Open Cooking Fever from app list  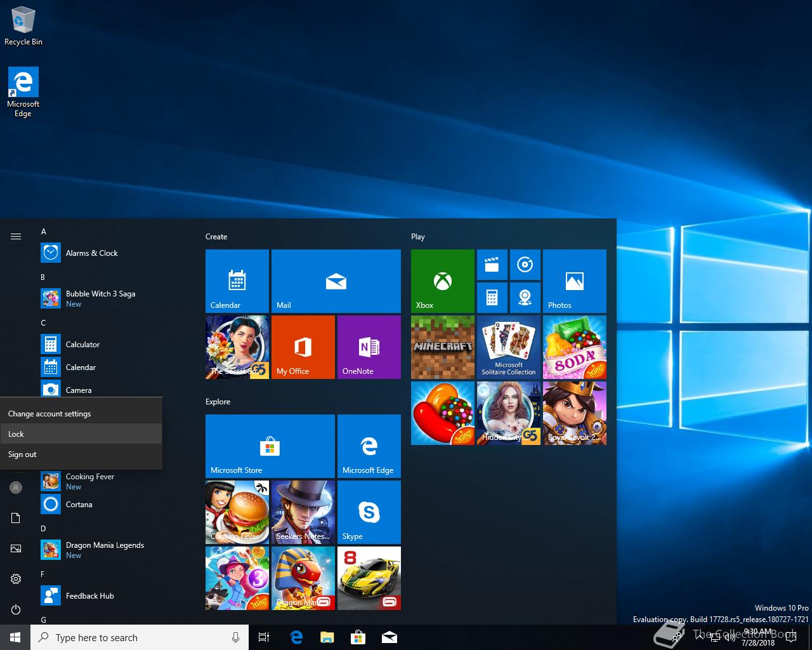pos(113,481)
